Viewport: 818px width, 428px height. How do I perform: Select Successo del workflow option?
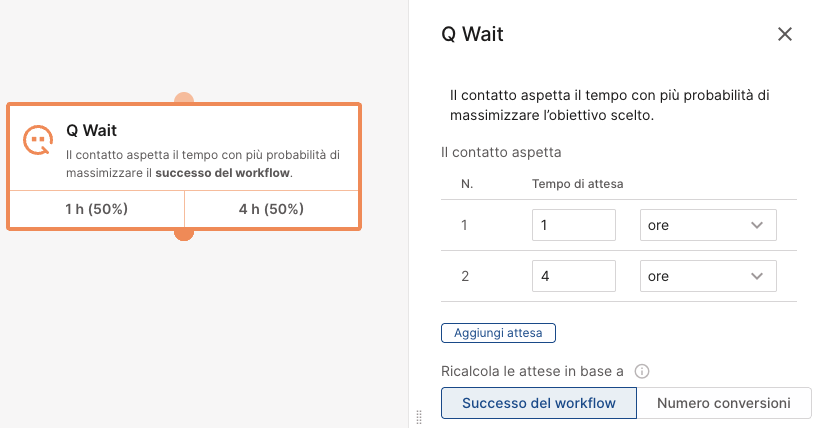(539, 403)
